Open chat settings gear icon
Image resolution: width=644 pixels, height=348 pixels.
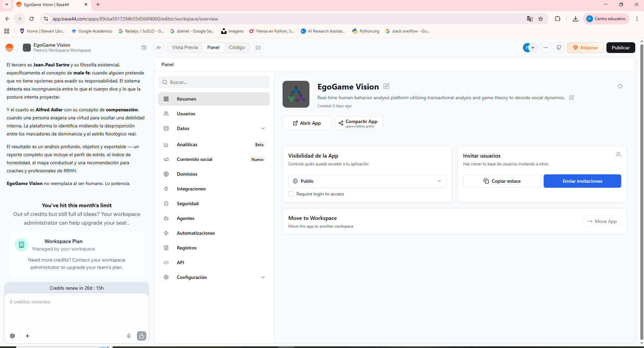12,336
